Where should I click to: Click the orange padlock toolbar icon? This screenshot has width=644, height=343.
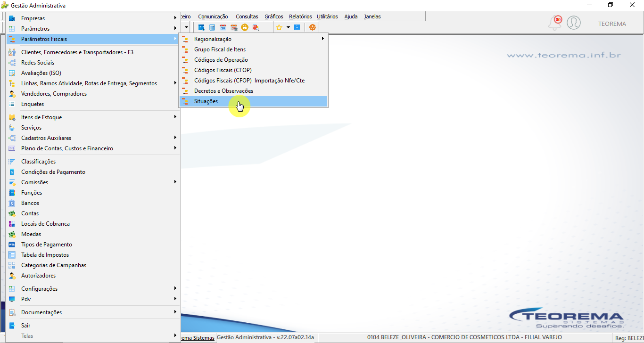click(x=244, y=27)
